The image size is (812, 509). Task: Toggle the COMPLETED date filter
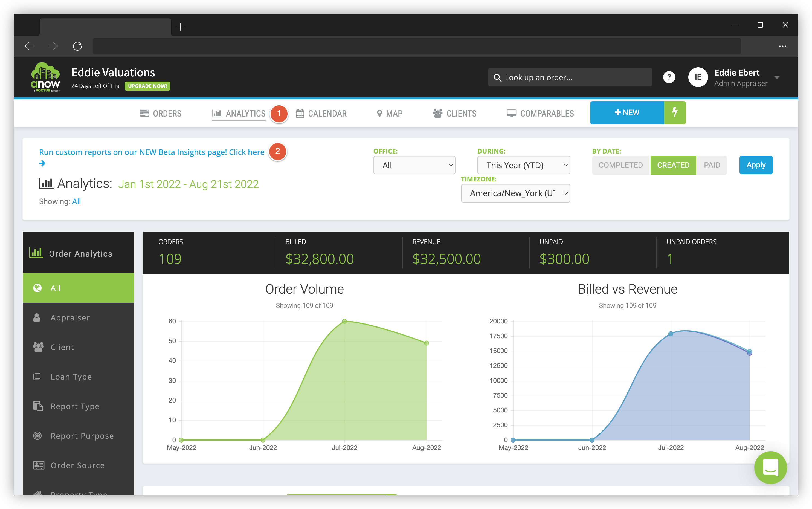pos(620,165)
